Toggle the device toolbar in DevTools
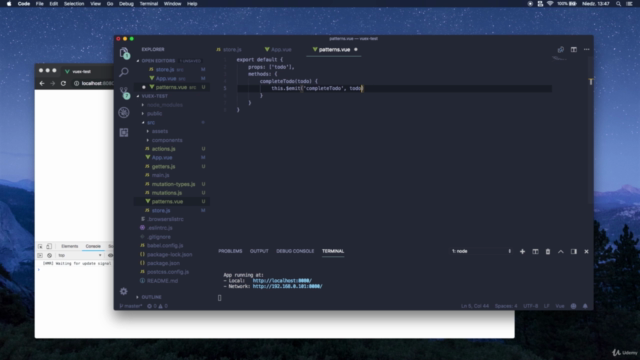Screen dimensions: 640x360 click(49, 246)
